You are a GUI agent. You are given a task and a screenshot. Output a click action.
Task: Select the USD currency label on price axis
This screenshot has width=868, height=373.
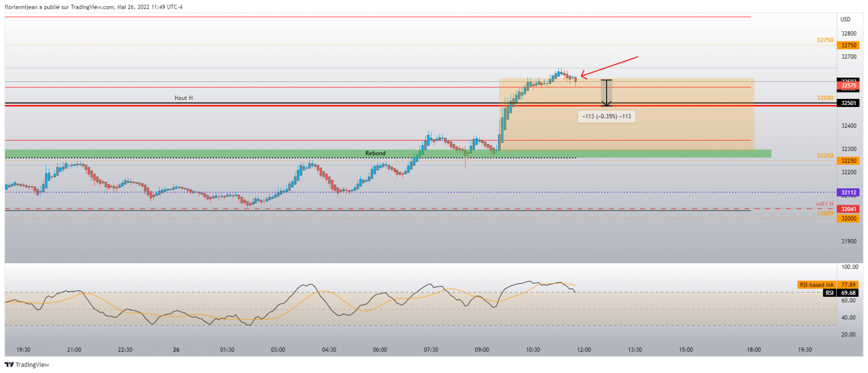(x=845, y=19)
